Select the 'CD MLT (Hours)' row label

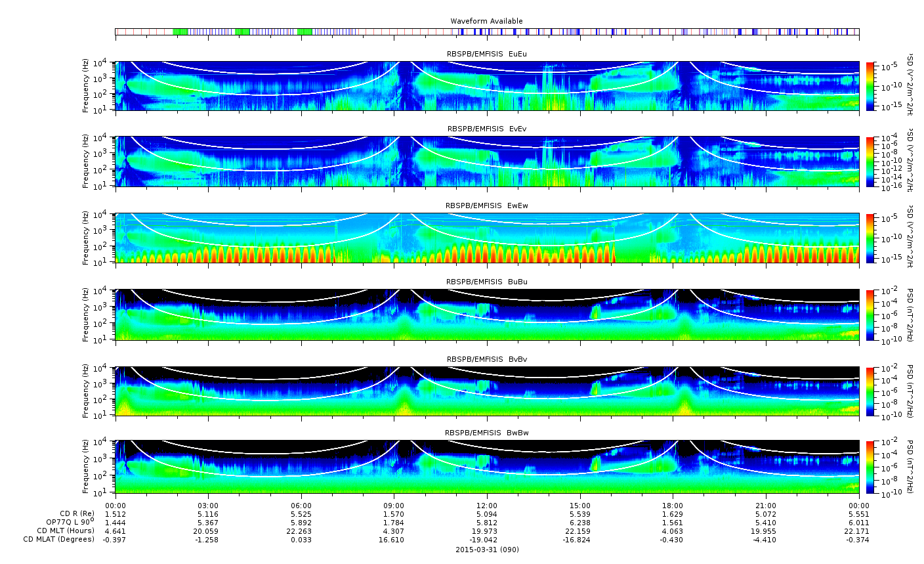66,531
